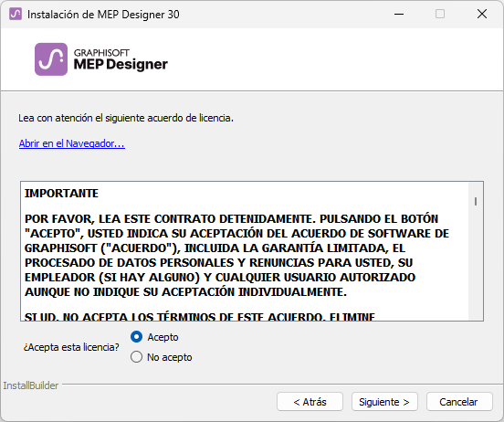Click the 'POR FAVOR, LEA ESTE CONTRATO' paragraph
504x422 pixels.
(236, 256)
